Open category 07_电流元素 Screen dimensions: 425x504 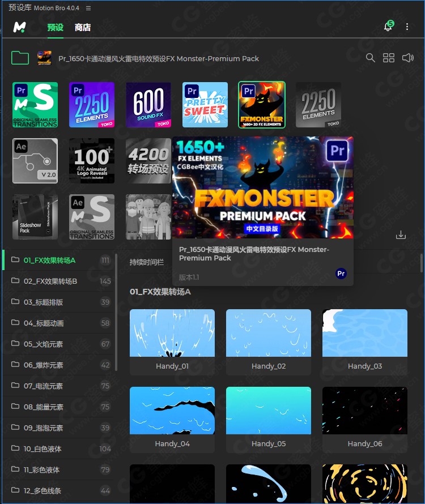point(58,386)
